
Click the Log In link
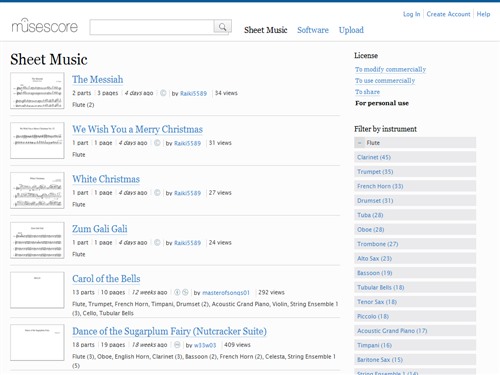411,14
